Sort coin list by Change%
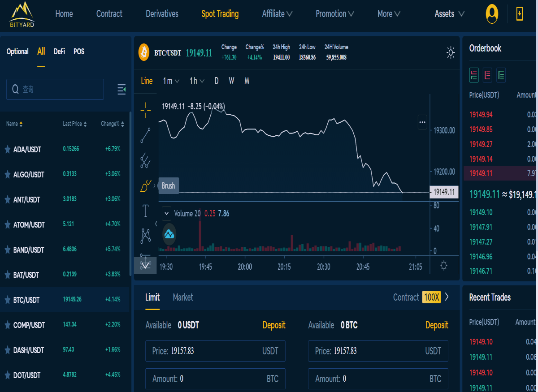 [113, 124]
